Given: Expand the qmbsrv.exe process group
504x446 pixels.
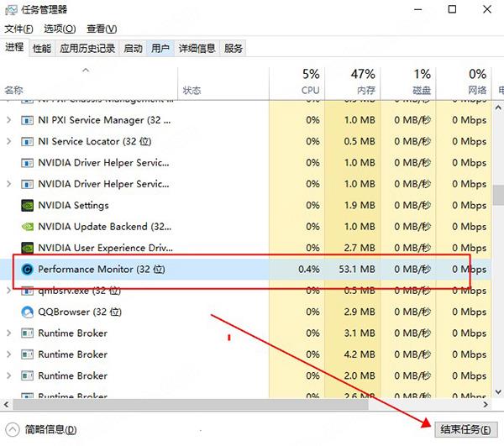Looking at the screenshot, I should (x=9, y=291).
